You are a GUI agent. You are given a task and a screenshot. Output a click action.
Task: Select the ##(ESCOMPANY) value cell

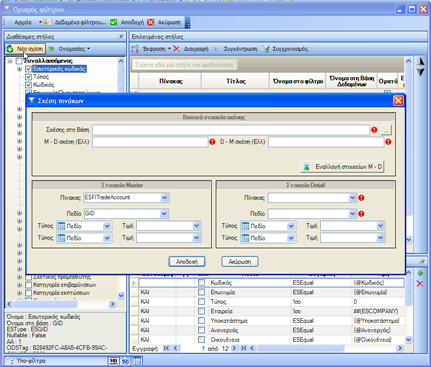click(x=378, y=311)
